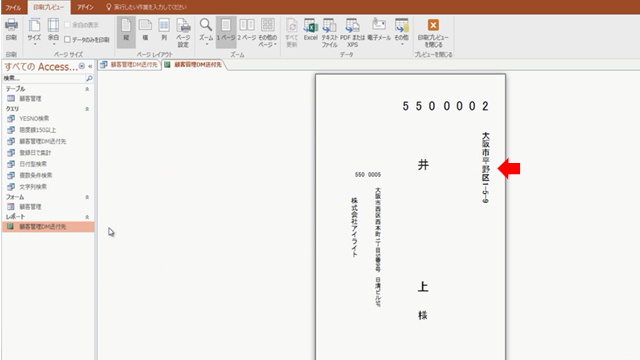Open the アドイン ribbon tab
The width and height of the screenshot is (640, 360).
click(x=85, y=7)
